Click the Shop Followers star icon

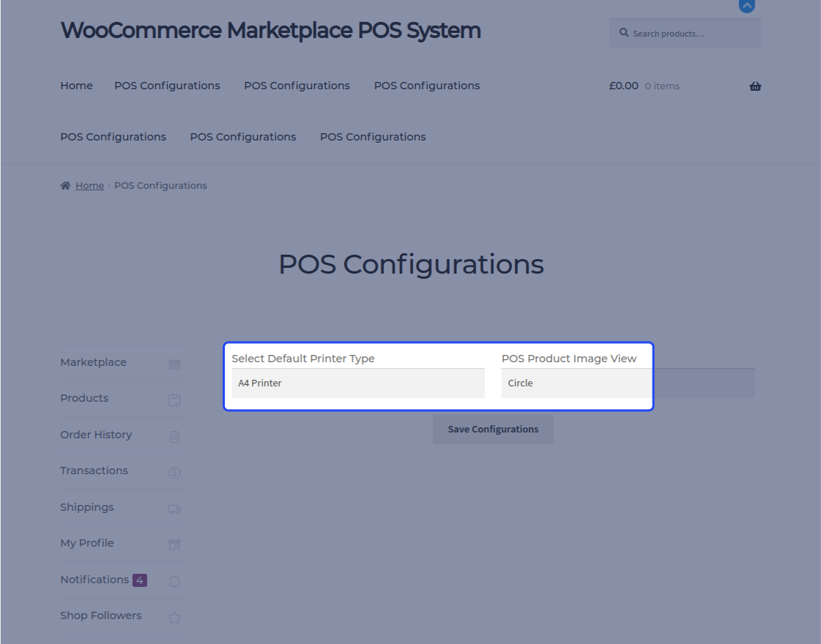pyautogui.click(x=174, y=618)
